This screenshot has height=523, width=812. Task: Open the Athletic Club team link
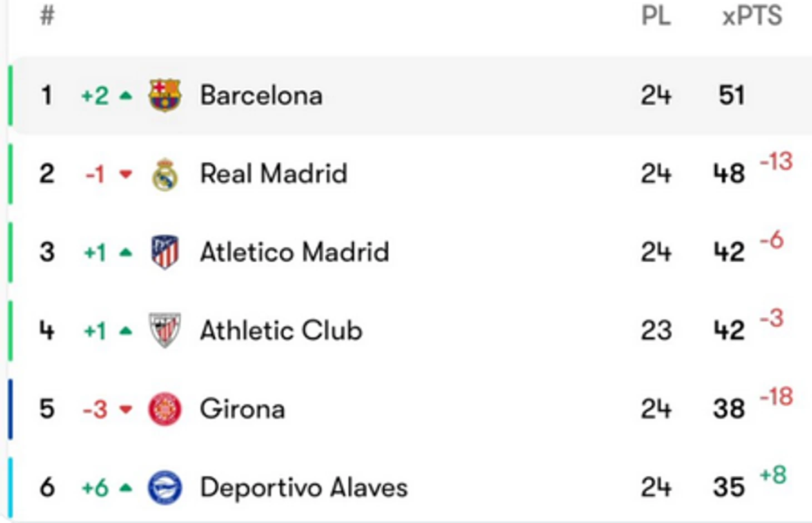(x=281, y=331)
